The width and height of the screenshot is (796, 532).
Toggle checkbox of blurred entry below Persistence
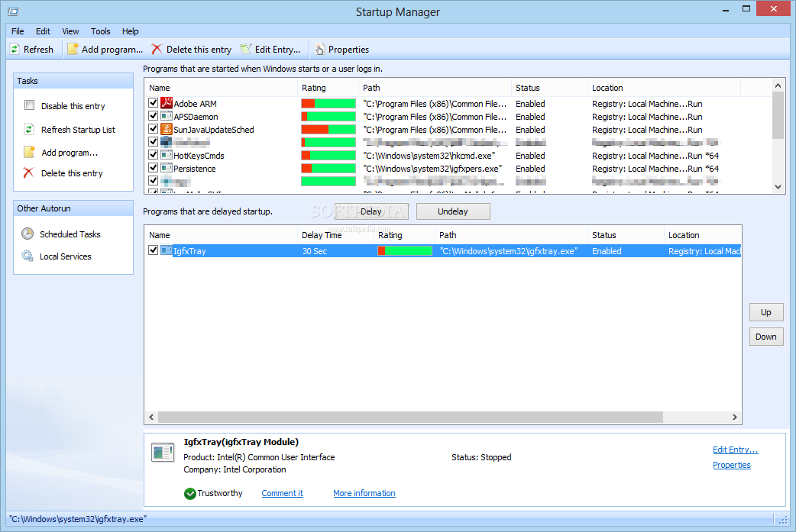(153, 181)
